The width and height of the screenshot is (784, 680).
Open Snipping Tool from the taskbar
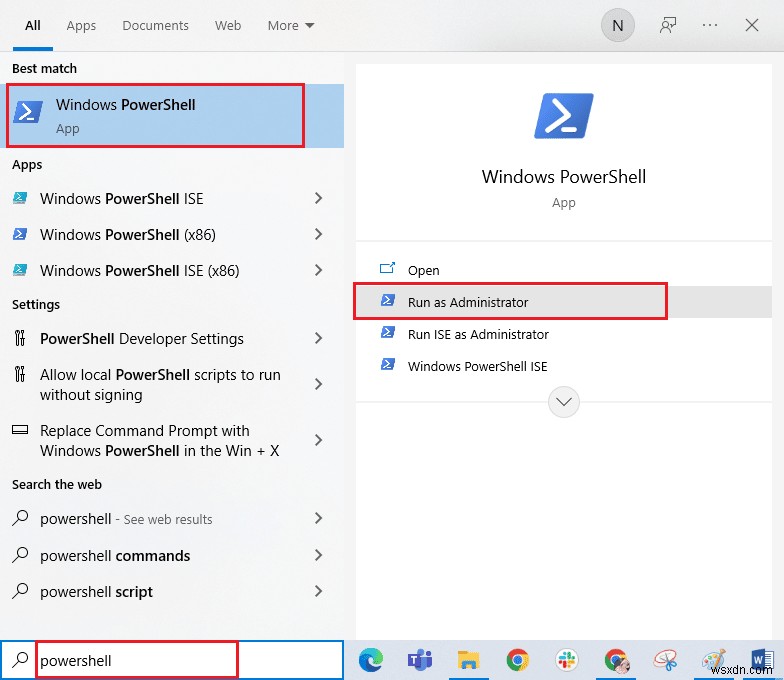click(665, 660)
